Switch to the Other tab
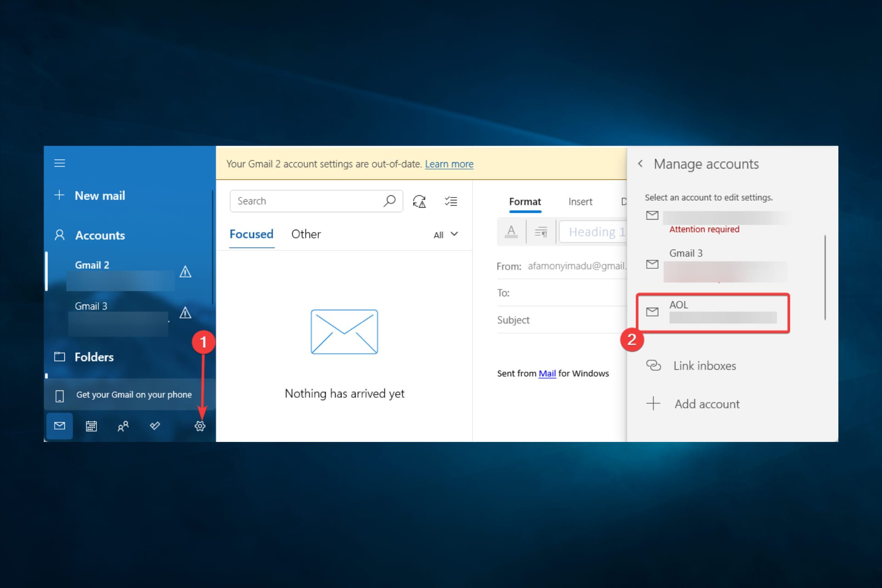 point(306,234)
